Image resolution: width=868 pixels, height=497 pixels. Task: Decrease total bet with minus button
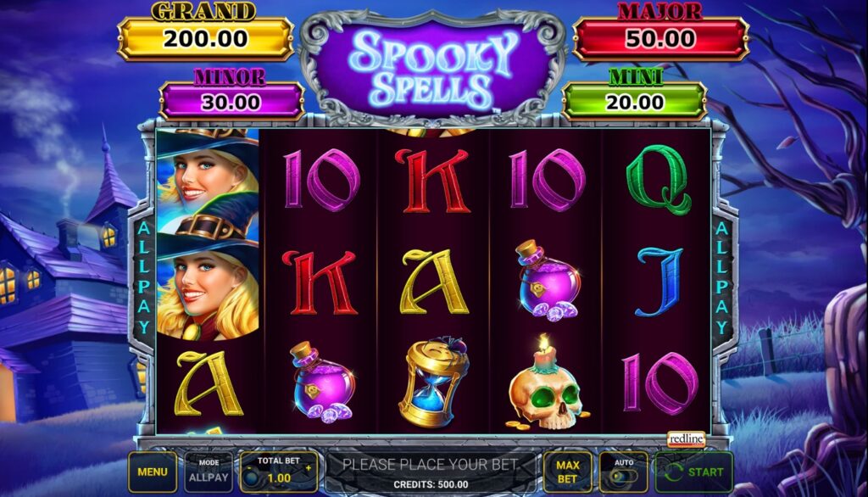point(249,468)
